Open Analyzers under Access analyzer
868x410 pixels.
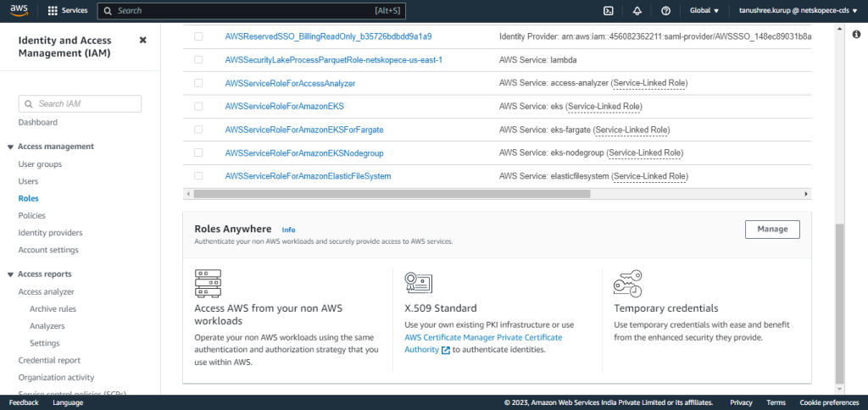pos(47,326)
